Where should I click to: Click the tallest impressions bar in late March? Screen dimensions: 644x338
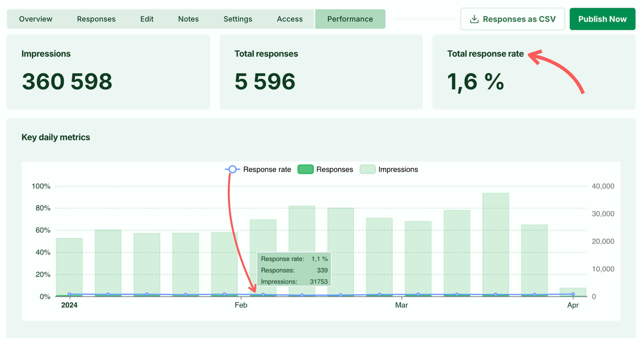pyautogui.click(x=496, y=244)
